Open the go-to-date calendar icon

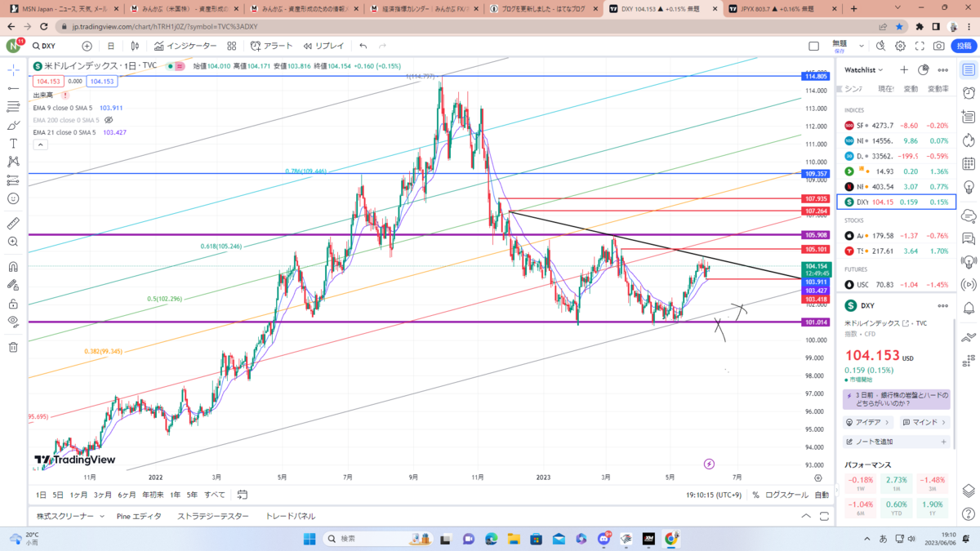243,495
